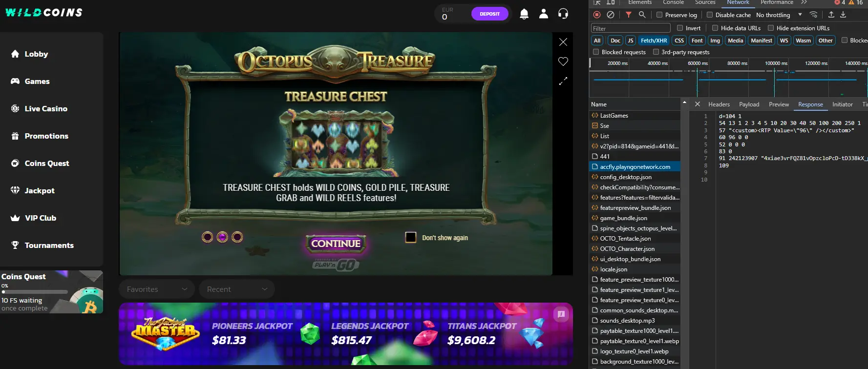Screen dimensions: 868x369
Task: Switch to Payload tab
Action: point(749,104)
